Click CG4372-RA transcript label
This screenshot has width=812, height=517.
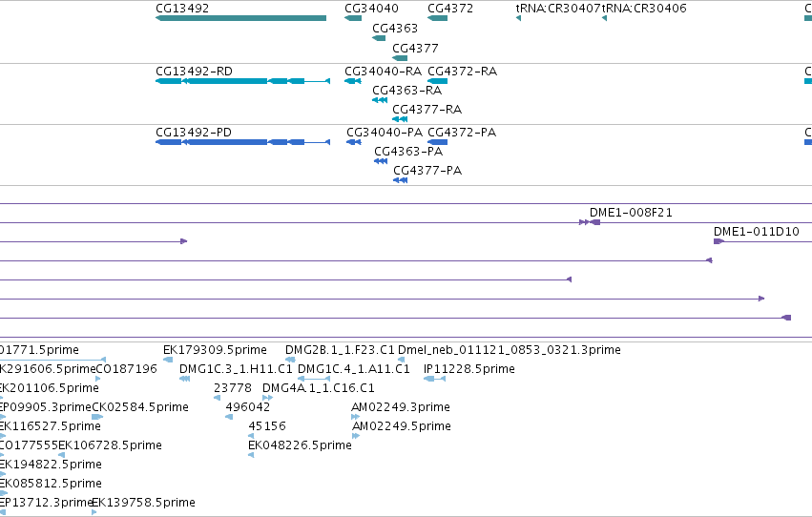(463, 72)
